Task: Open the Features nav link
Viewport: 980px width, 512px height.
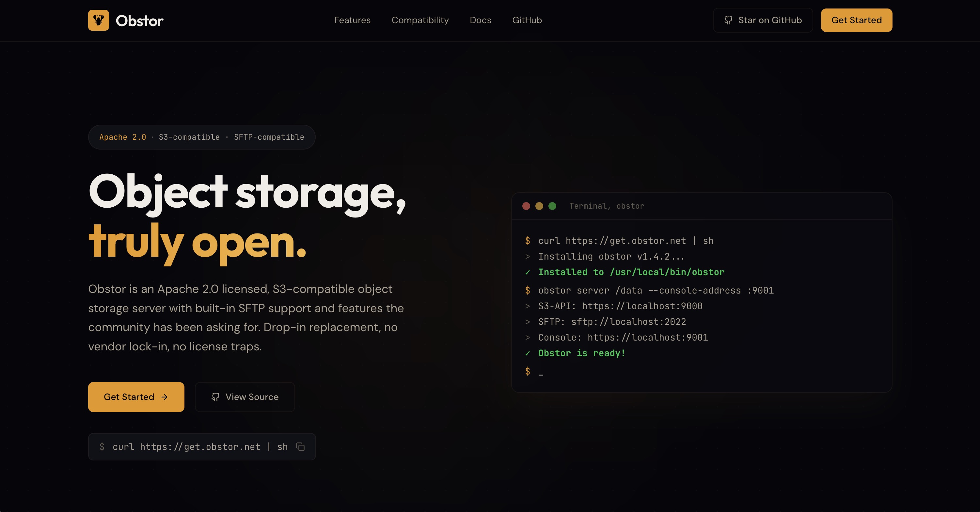Action: point(352,20)
